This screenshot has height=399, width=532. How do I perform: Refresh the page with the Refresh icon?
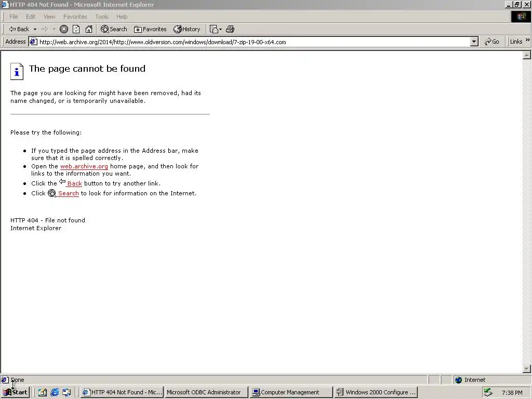(x=76, y=29)
